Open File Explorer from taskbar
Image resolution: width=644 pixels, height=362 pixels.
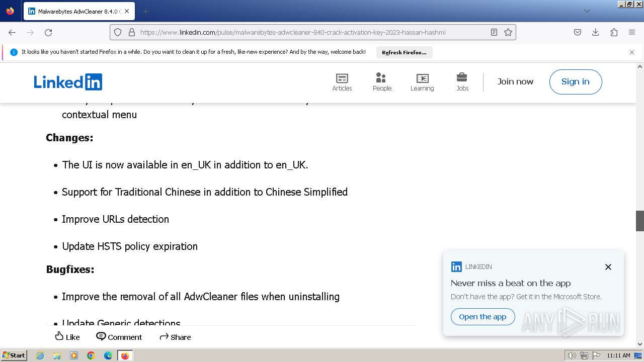(x=57, y=355)
